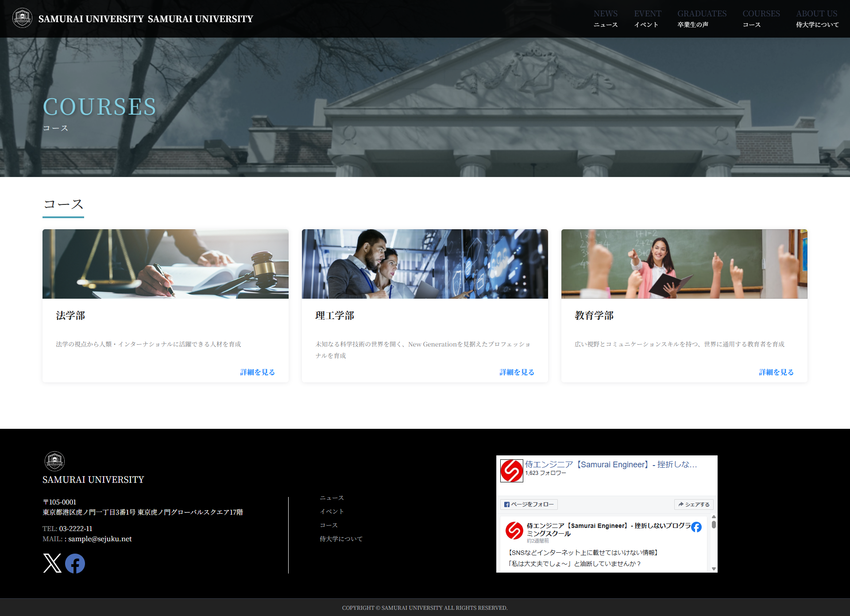Open the X (Twitter) icon in footer
Image resolution: width=850 pixels, height=616 pixels.
pyautogui.click(x=52, y=563)
